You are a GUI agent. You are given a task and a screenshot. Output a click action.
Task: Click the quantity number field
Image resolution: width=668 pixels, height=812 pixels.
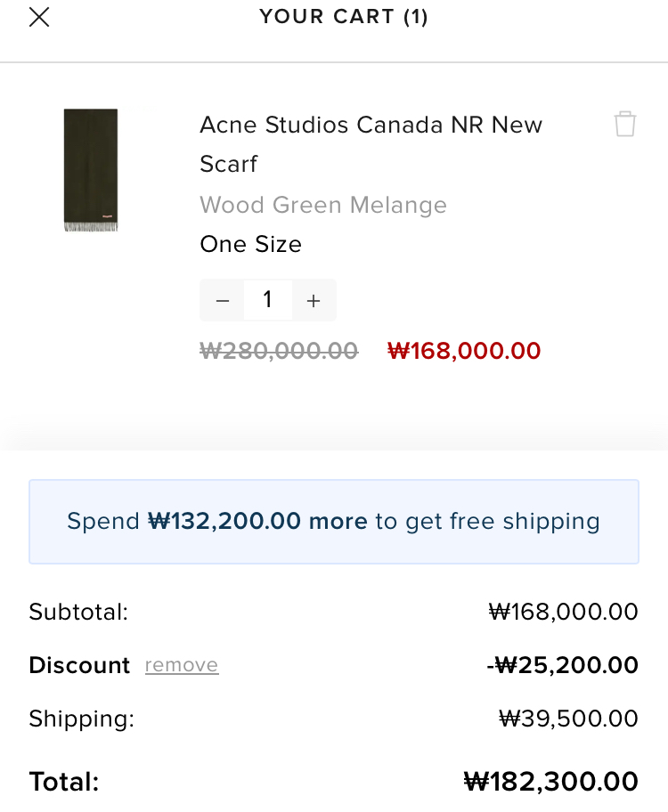(x=267, y=300)
